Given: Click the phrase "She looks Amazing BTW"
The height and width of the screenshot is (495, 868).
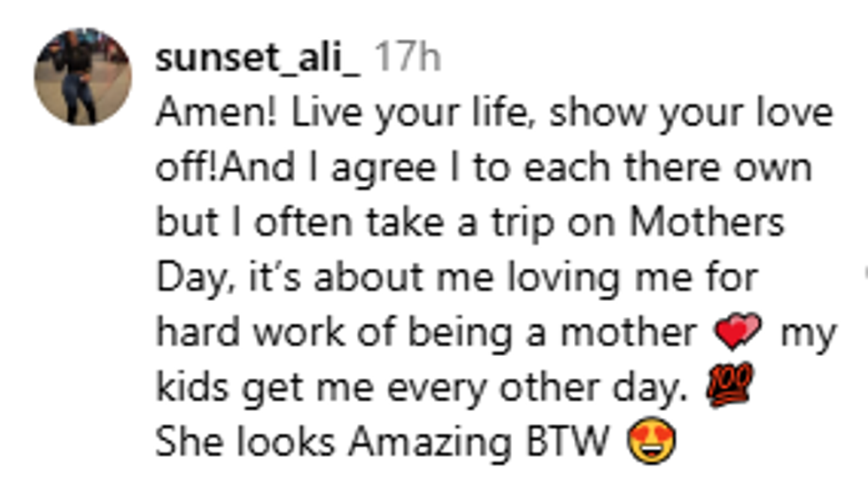Looking at the screenshot, I should (383, 443).
